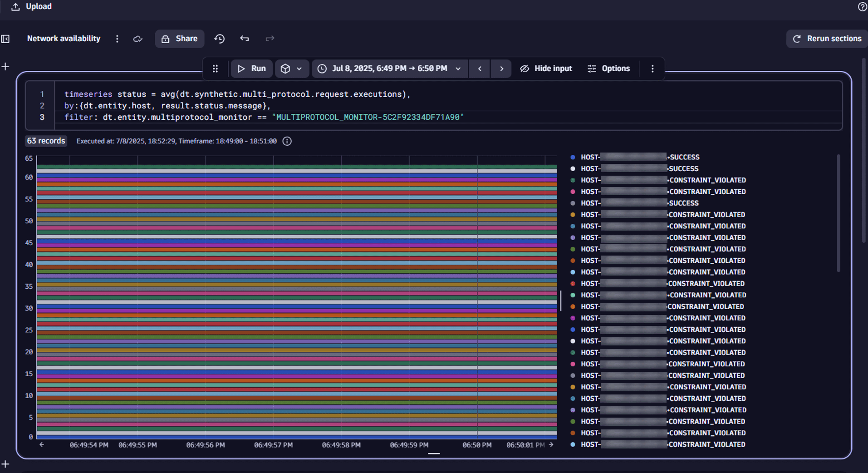Click the Upload button
The height and width of the screenshot is (473, 868).
point(31,6)
